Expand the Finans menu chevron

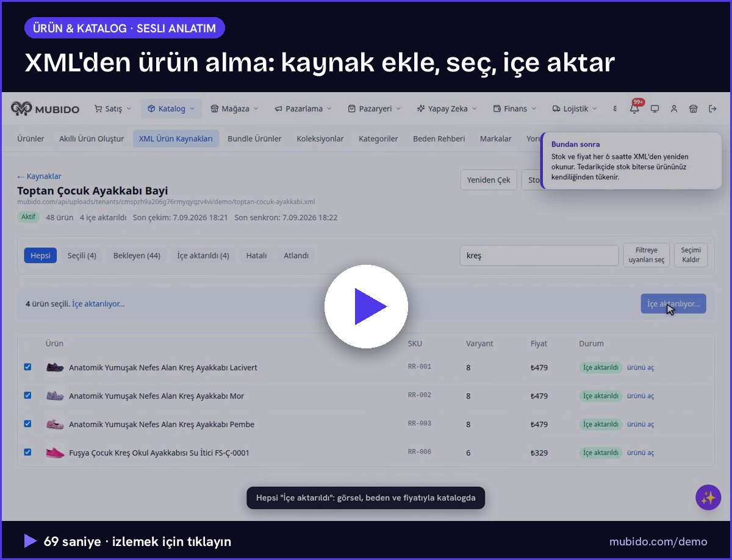coord(534,109)
